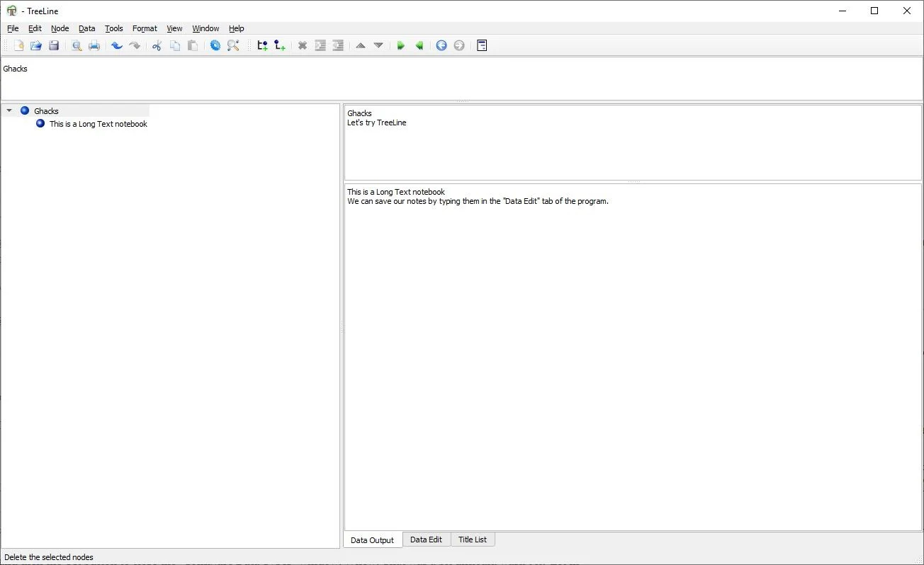Select 'This is a Long Text notebook' node
The image size is (924, 565).
pyautogui.click(x=98, y=124)
